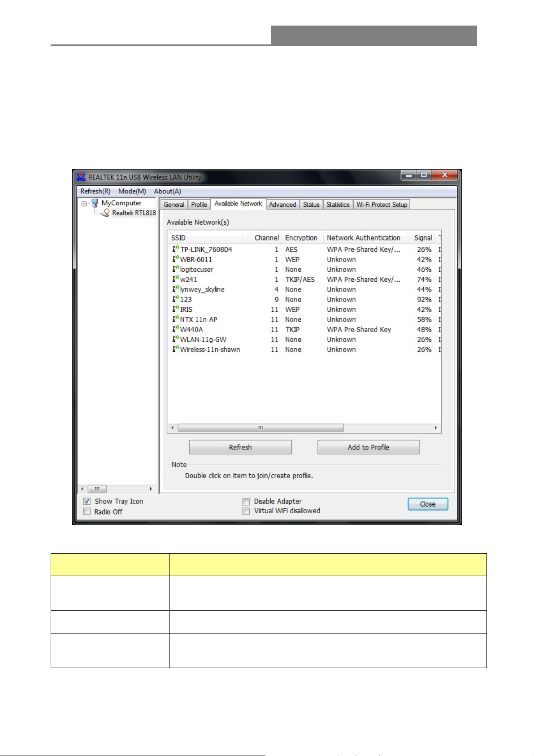Viewport: 534px width, 756px height.
Task: Choose the w241 network row
Action: 304,280
